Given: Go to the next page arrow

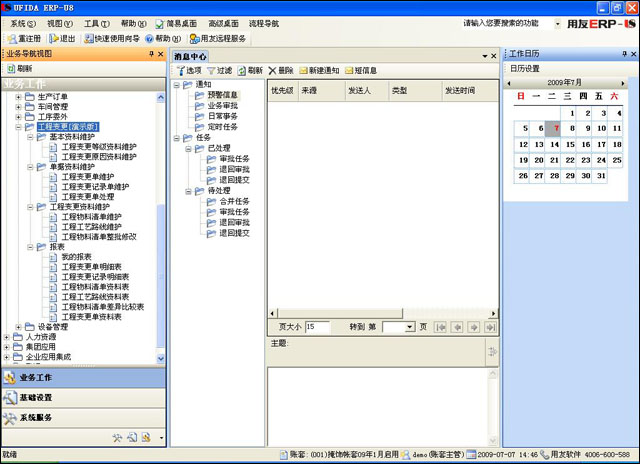Looking at the screenshot, I should [x=474, y=327].
